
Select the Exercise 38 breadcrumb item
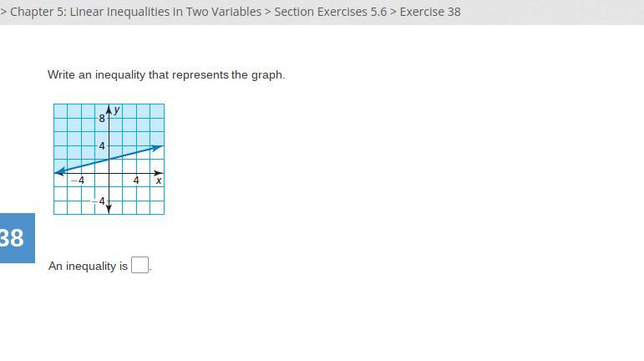tap(430, 12)
